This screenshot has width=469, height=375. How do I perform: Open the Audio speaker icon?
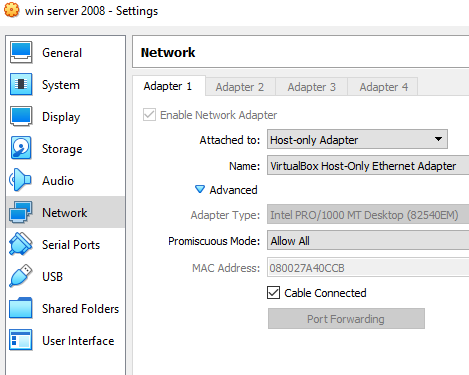pyautogui.click(x=20, y=180)
